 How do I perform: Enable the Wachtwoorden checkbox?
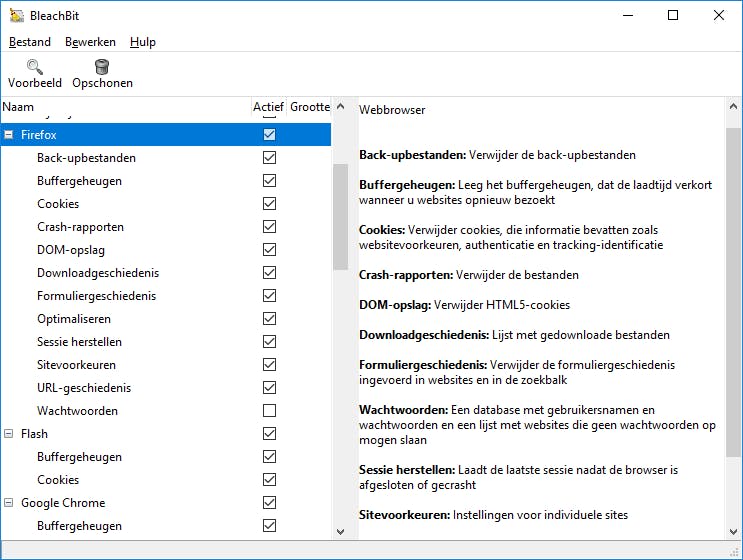(x=269, y=410)
